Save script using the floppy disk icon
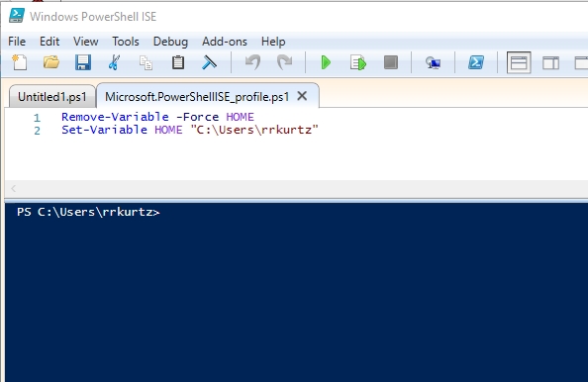Screen dimensions: 588x382 click(x=83, y=62)
